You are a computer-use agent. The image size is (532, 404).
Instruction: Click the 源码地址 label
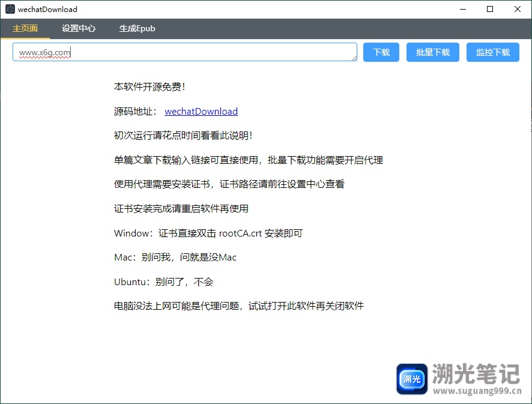pyautogui.click(x=135, y=111)
